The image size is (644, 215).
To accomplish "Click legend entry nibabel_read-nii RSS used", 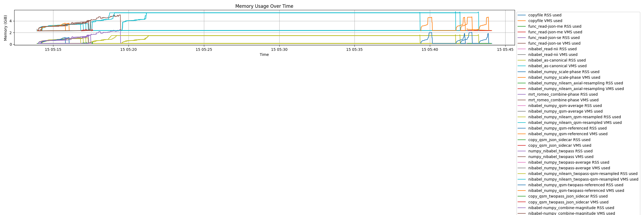I will pyautogui.click(x=547, y=49).
